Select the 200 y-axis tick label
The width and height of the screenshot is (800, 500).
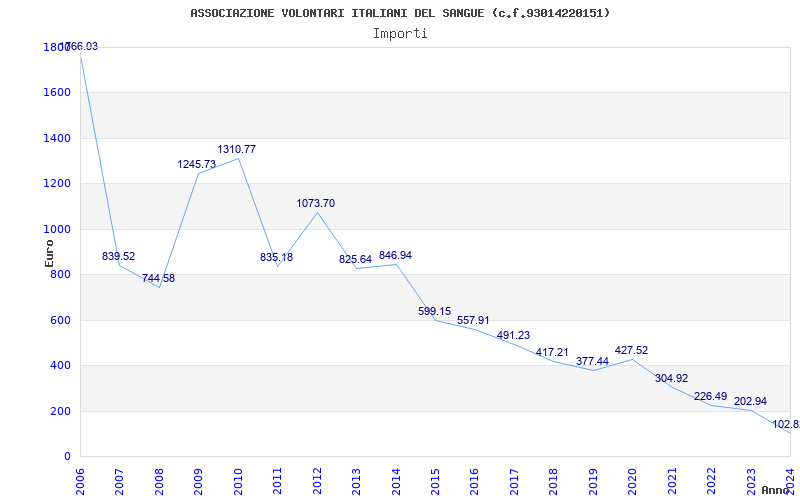(62, 411)
